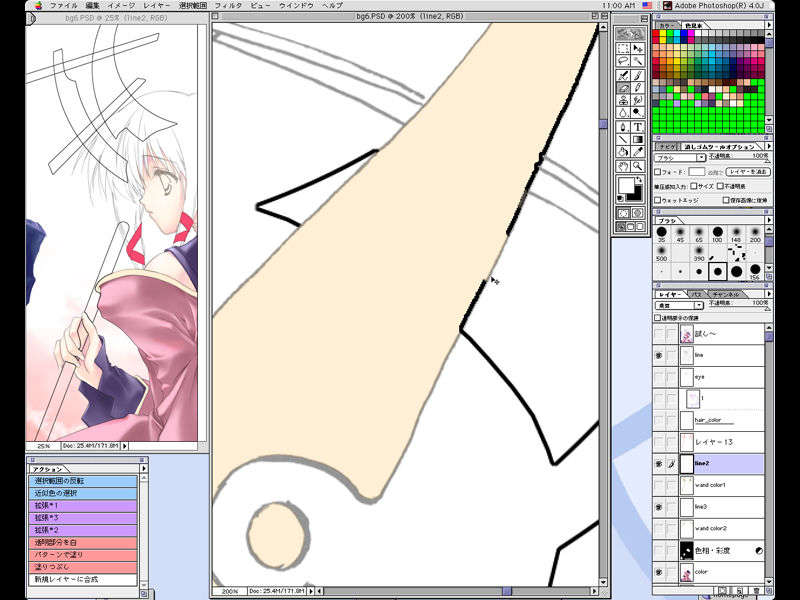
Task: Enable the ウェットエッジ checkbox
Action: (658, 200)
